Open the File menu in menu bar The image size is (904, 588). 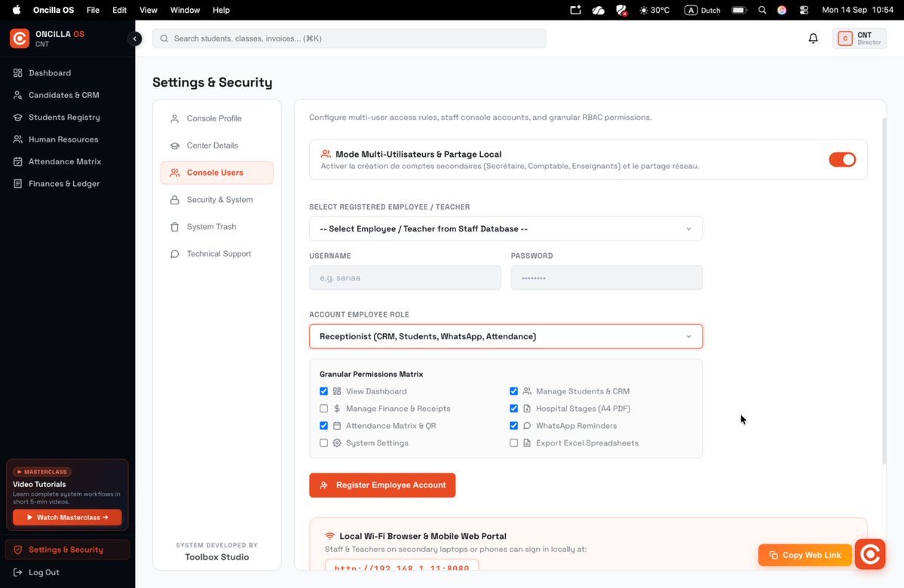click(x=93, y=10)
